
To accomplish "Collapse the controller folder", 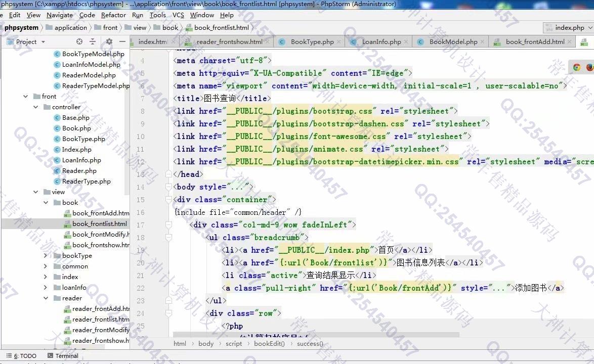I will [35, 107].
